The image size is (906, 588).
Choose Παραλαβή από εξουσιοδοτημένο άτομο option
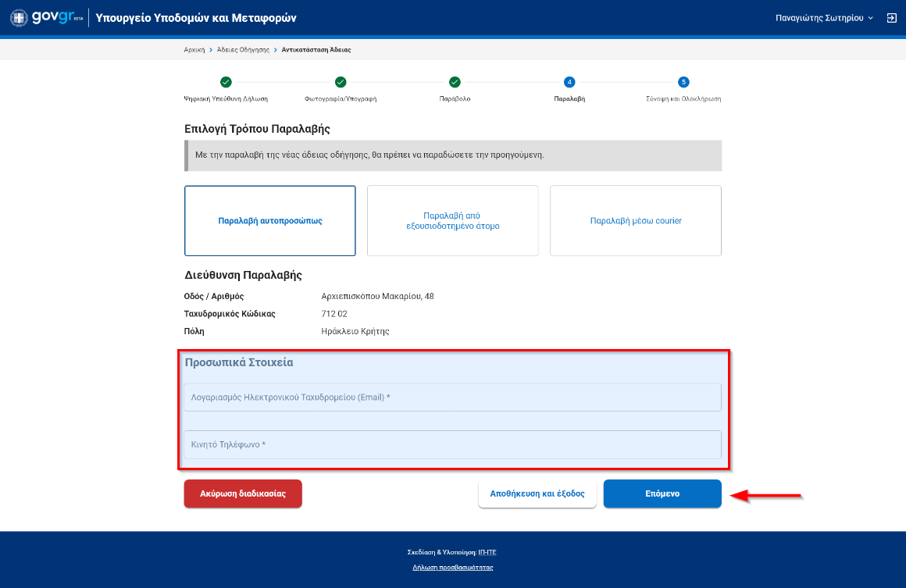coord(453,221)
